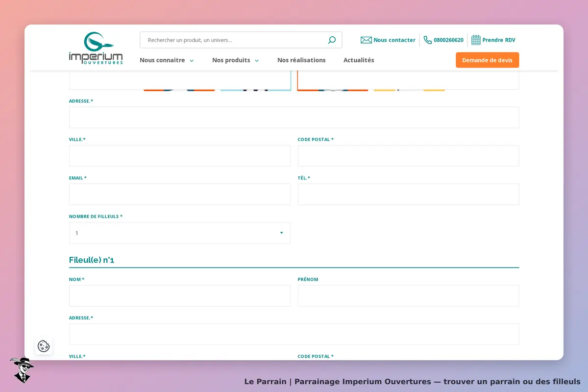Image resolution: width=588 pixels, height=392 pixels.
Task: Click the Nombre de filleuls label
Action: (x=96, y=217)
